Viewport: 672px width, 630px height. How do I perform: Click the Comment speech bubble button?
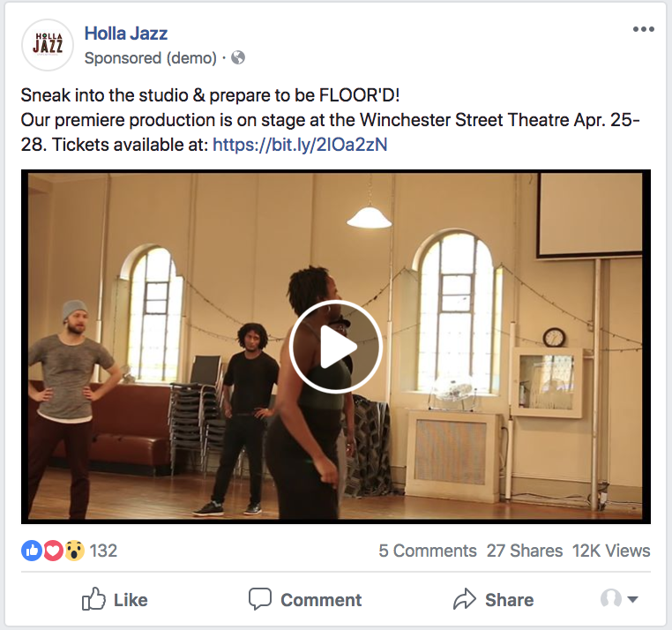[x=305, y=599]
